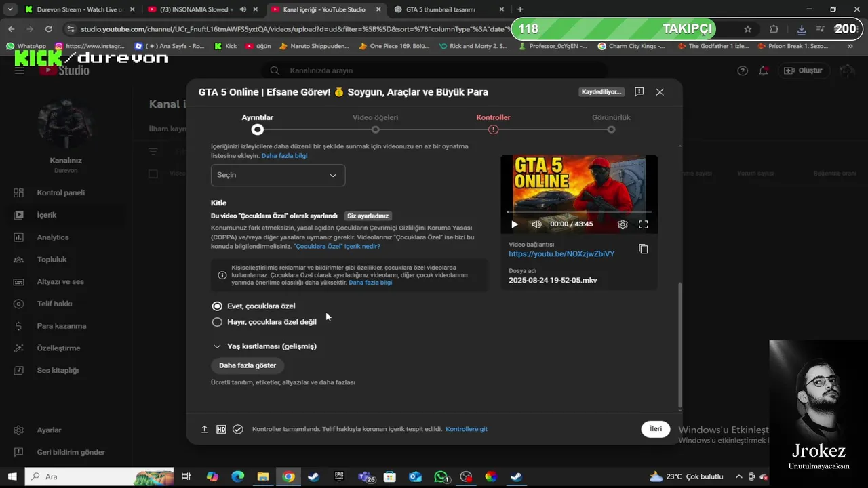
Task: Go to Ayrıntılar step
Action: click(257, 123)
